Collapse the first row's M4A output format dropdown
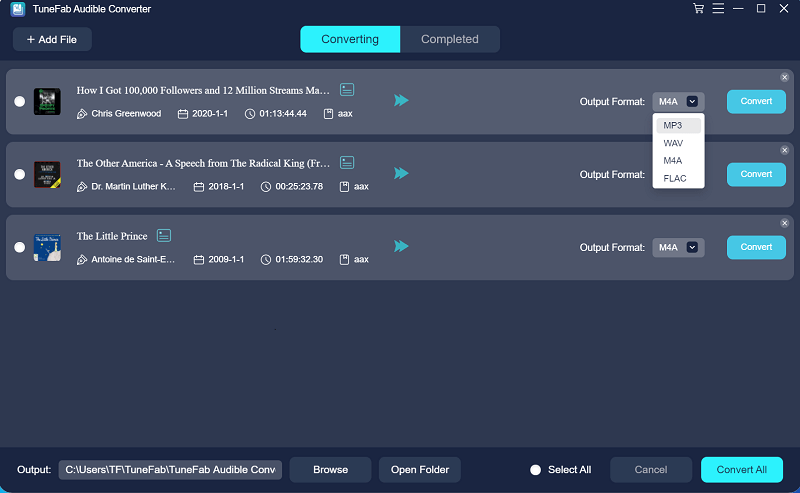This screenshot has height=493, width=800. pos(679,101)
